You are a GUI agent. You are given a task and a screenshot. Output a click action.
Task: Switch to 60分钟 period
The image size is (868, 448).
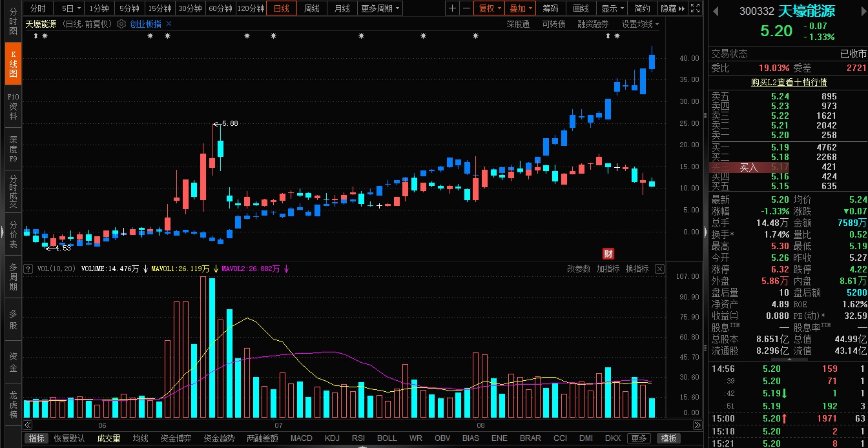(220, 8)
